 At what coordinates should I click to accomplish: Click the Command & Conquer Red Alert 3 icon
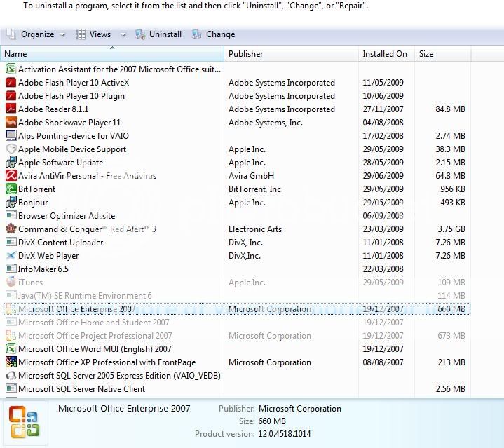11,229
